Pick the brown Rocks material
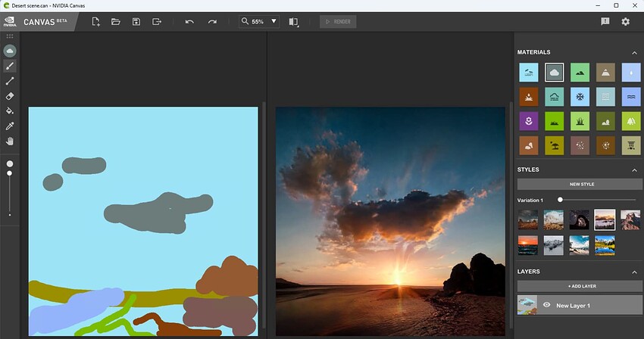This screenshot has height=339, width=644. 529,145
